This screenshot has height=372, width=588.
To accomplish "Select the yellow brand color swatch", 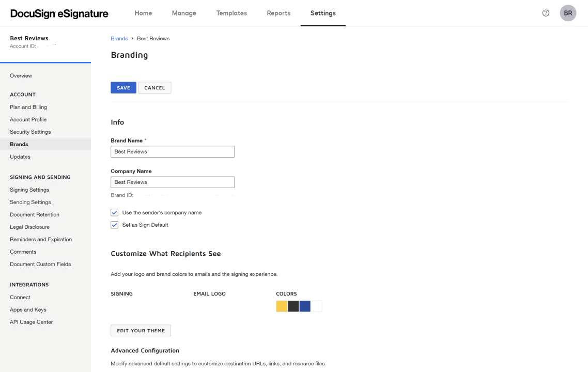I will pos(281,306).
